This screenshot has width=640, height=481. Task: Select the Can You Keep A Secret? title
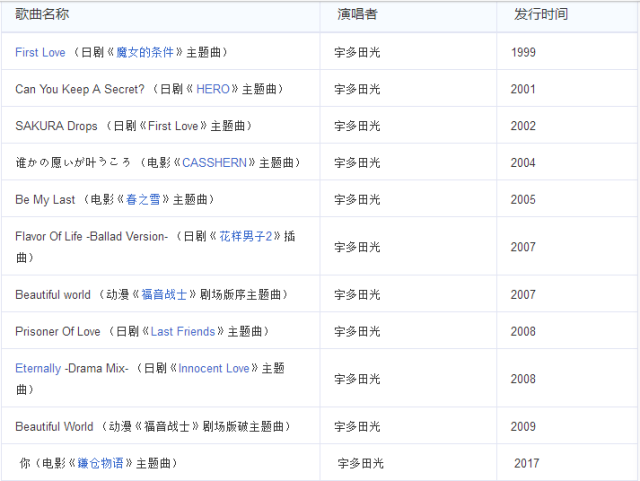coord(80,89)
